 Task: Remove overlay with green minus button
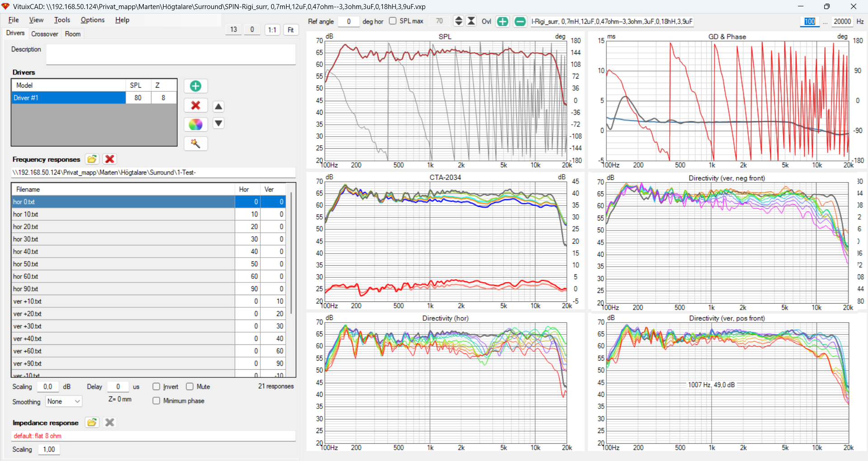click(520, 21)
